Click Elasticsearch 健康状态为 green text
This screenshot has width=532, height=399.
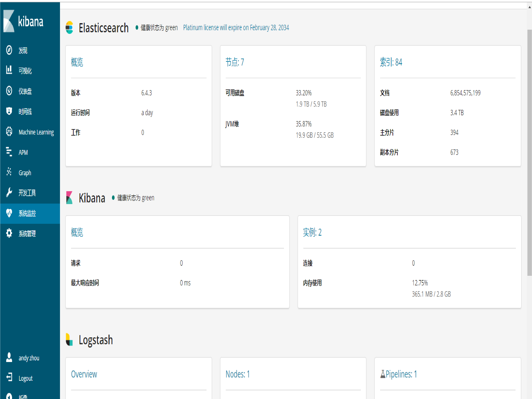click(x=159, y=28)
